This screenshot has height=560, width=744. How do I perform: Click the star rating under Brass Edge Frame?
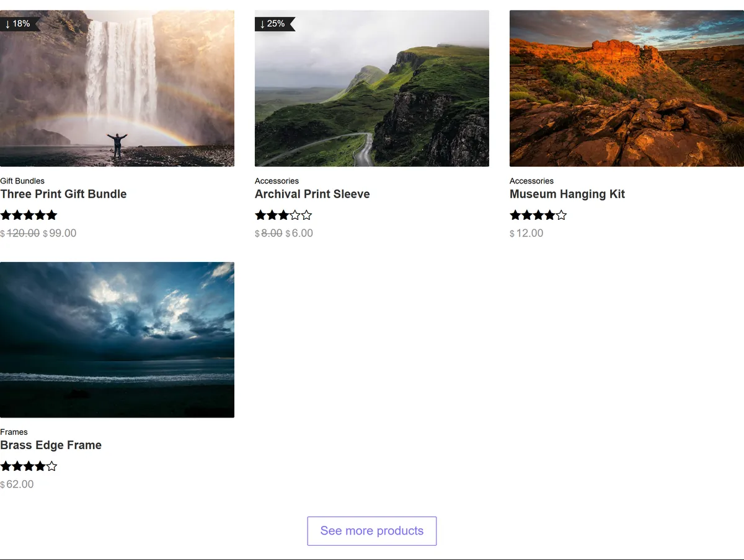tap(29, 466)
